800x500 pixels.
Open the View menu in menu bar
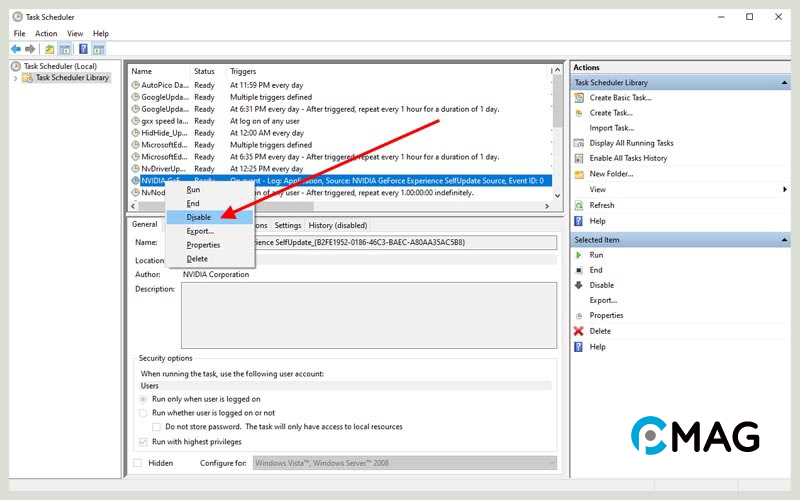click(75, 33)
